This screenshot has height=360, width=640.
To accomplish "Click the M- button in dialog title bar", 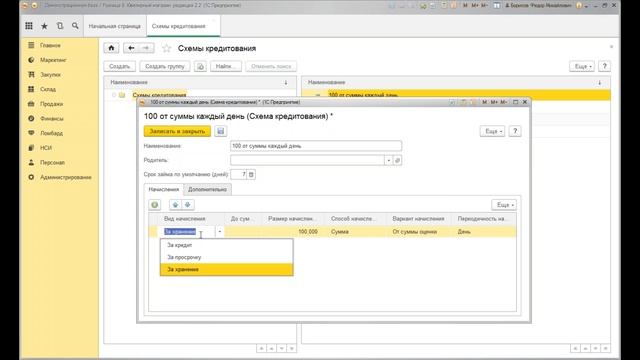I will 504,102.
